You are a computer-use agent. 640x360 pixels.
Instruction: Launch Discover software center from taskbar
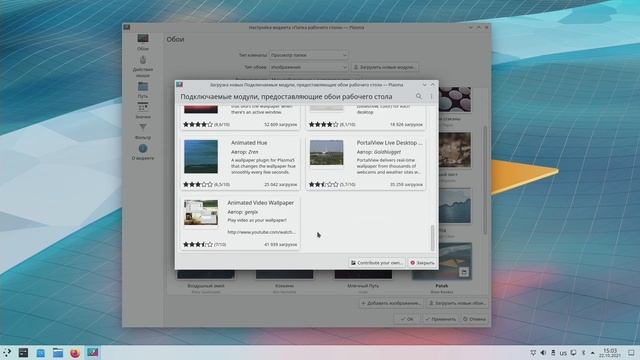tap(40, 353)
